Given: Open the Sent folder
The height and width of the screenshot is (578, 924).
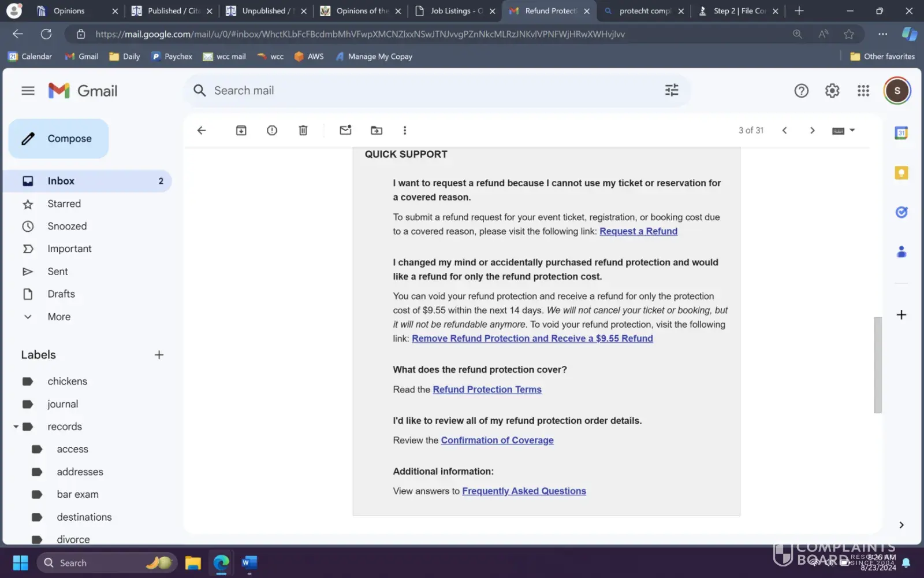Looking at the screenshot, I should coord(58,272).
